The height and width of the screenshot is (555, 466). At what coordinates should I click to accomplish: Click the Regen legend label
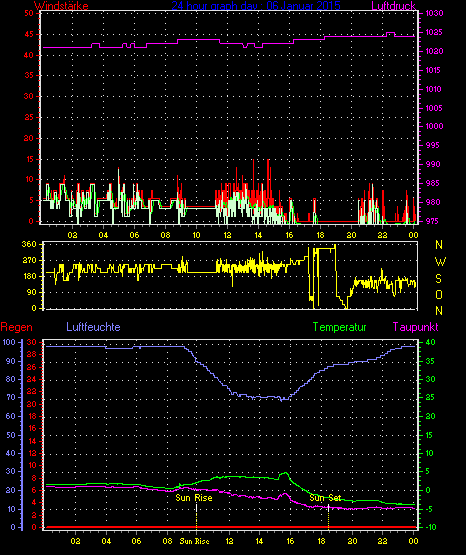click(x=17, y=327)
